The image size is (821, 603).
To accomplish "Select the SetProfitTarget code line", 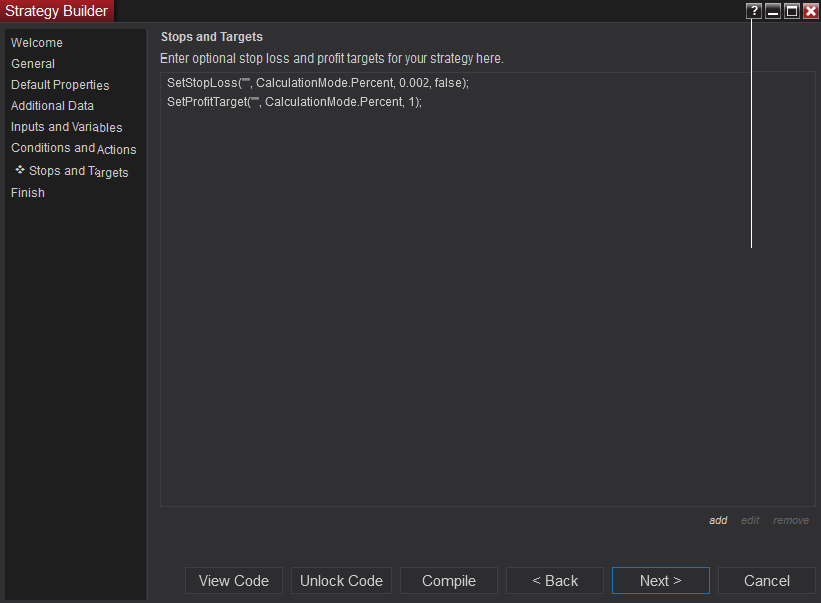I will (x=294, y=102).
